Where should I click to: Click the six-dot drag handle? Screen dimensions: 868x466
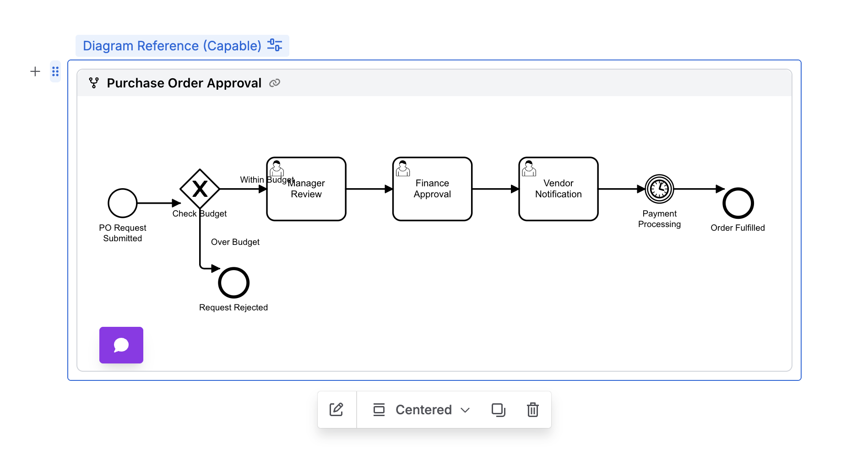point(55,71)
